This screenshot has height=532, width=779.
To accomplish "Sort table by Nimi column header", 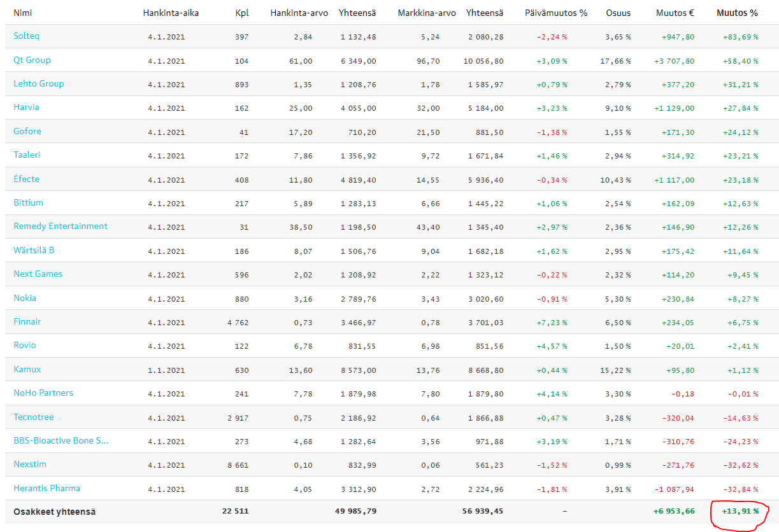I will [x=22, y=13].
